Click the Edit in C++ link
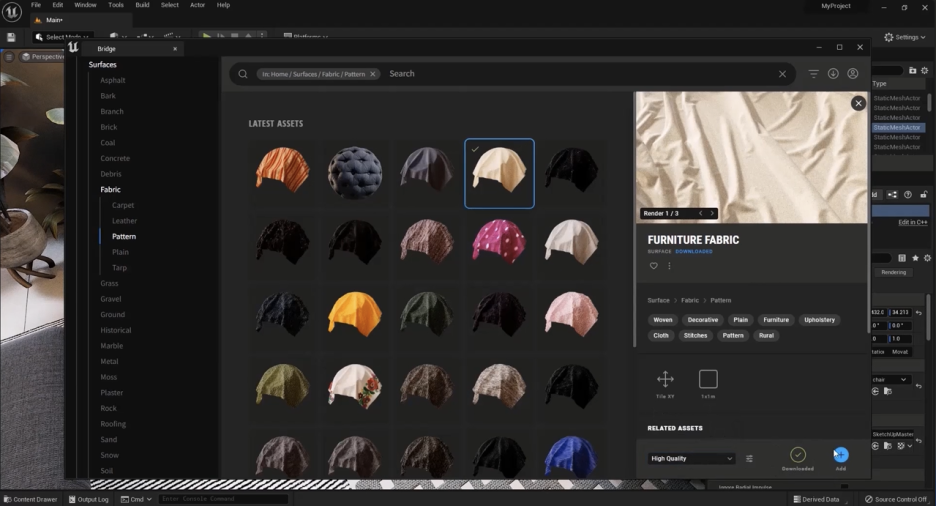Image resolution: width=936 pixels, height=506 pixels. [913, 222]
